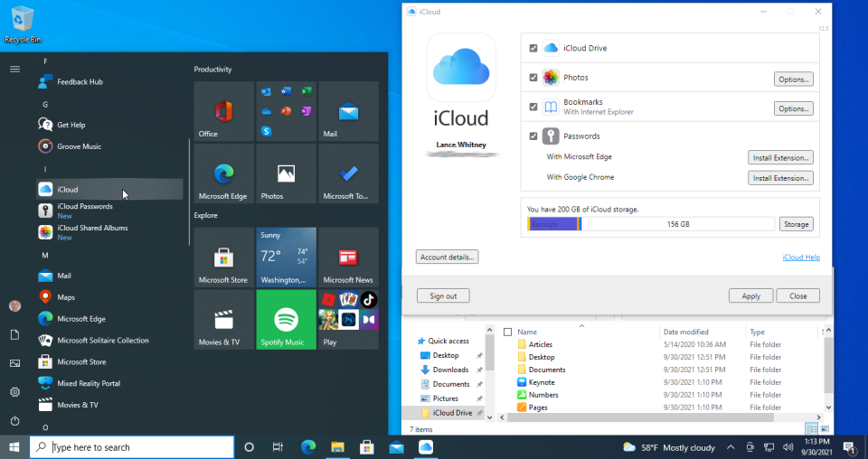Click the Office tile
This screenshot has width=868, height=459.
point(223,111)
